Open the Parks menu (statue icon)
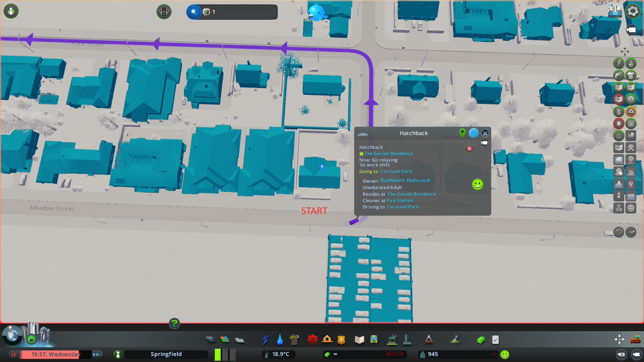 [392, 340]
